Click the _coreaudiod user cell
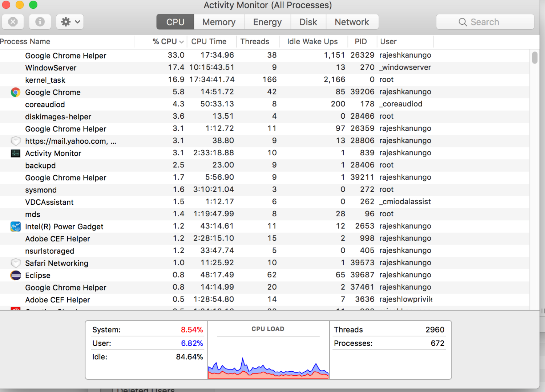 tap(401, 104)
